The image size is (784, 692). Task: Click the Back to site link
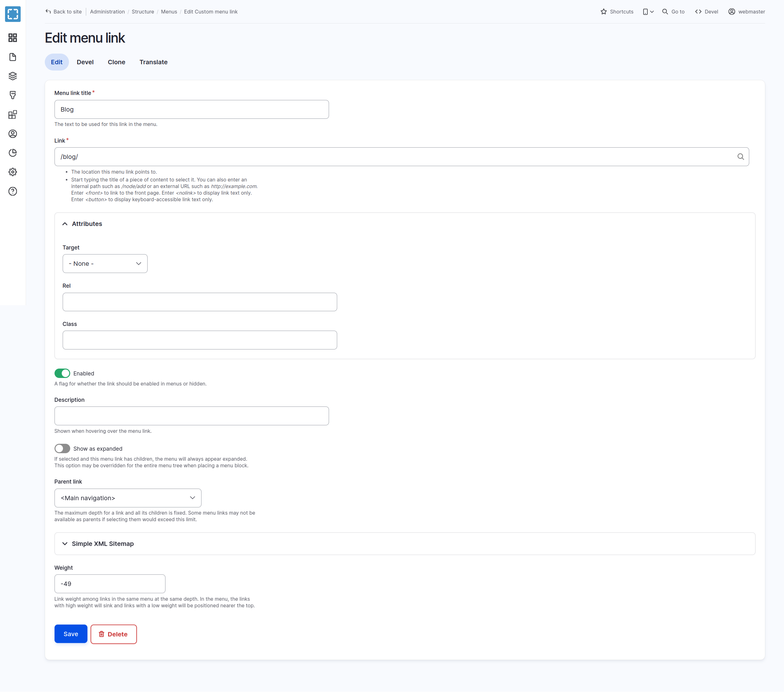click(64, 12)
